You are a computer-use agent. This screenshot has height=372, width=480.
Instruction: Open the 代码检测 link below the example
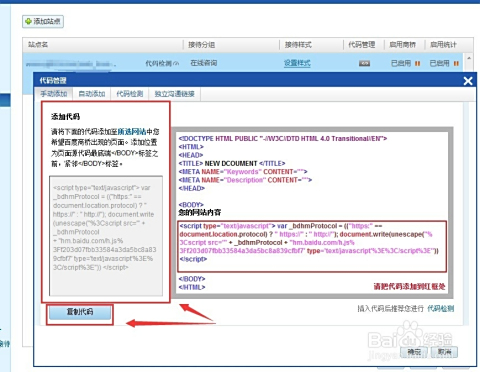coord(441,309)
